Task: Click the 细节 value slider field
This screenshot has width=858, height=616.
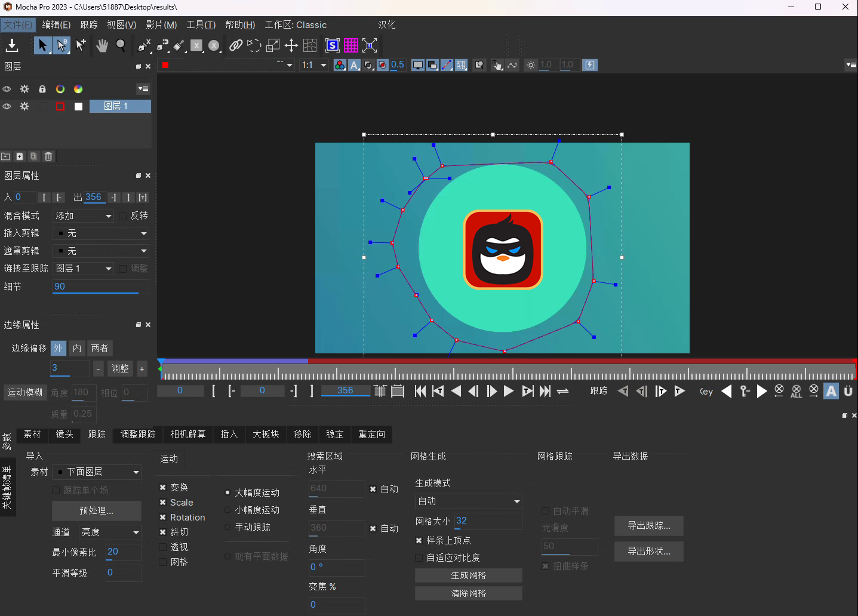Action: click(x=100, y=287)
